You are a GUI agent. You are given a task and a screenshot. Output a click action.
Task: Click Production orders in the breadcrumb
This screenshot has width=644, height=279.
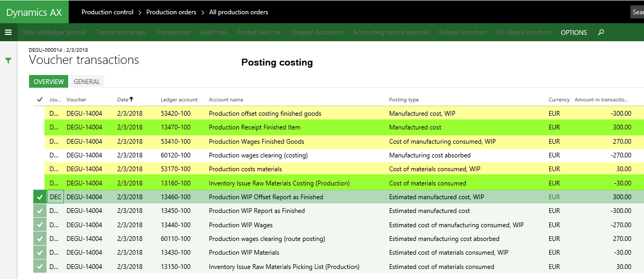tap(171, 12)
